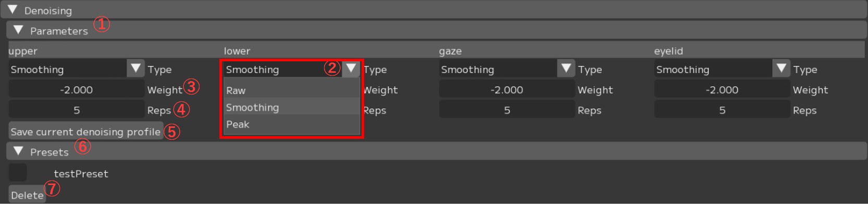
Task: Open the upper Type dropdown arrow
Action: [x=136, y=69]
